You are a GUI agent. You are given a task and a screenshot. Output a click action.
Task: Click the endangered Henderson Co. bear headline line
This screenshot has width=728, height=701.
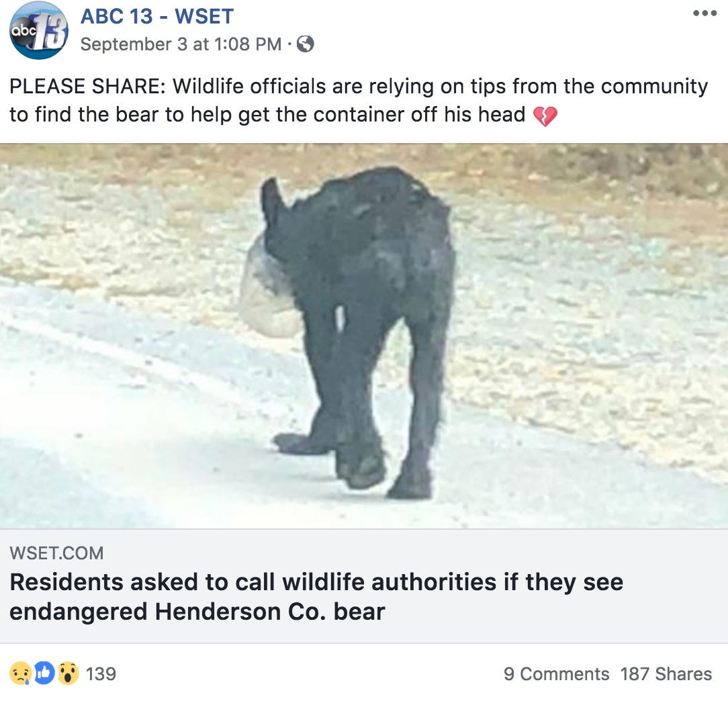point(197,612)
